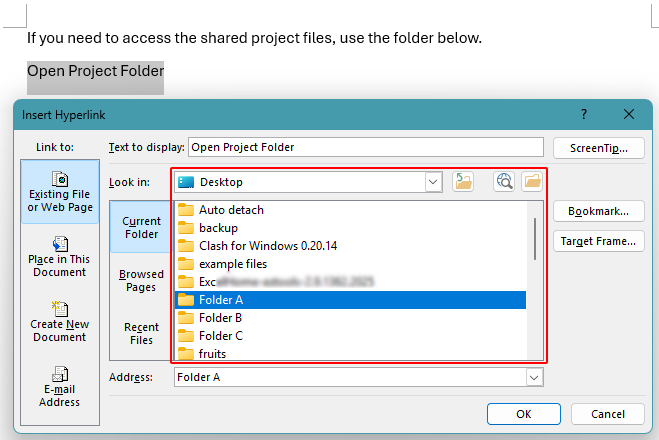Select the blurred Exc folder row
The height and width of the screenshot is (440, 659).
click(x=350, y=282)
